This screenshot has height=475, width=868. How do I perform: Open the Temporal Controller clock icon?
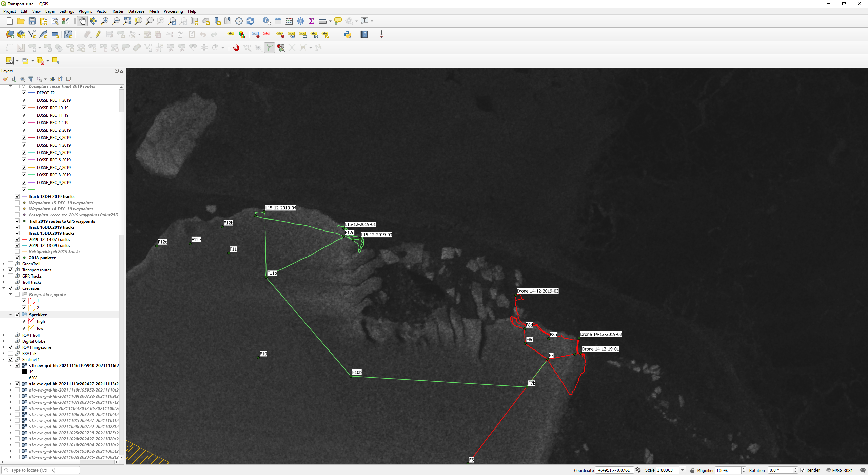pyautogui.click(x=239, y=21)
